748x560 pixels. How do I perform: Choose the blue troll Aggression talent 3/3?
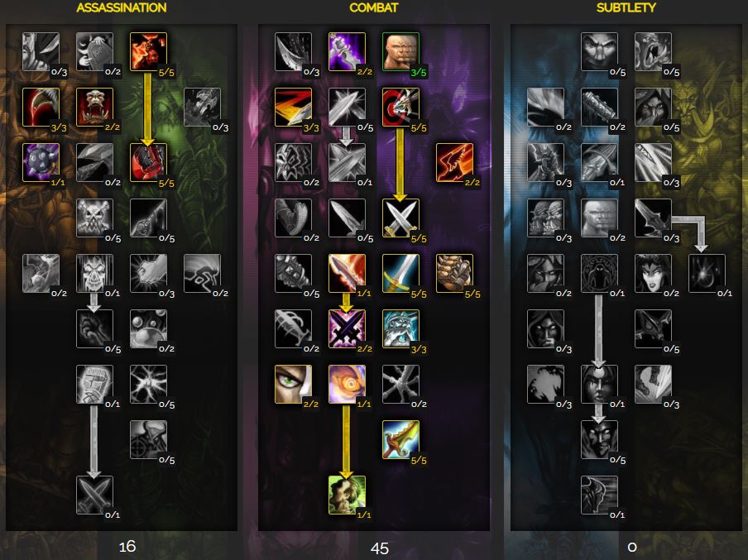point(400,329)
